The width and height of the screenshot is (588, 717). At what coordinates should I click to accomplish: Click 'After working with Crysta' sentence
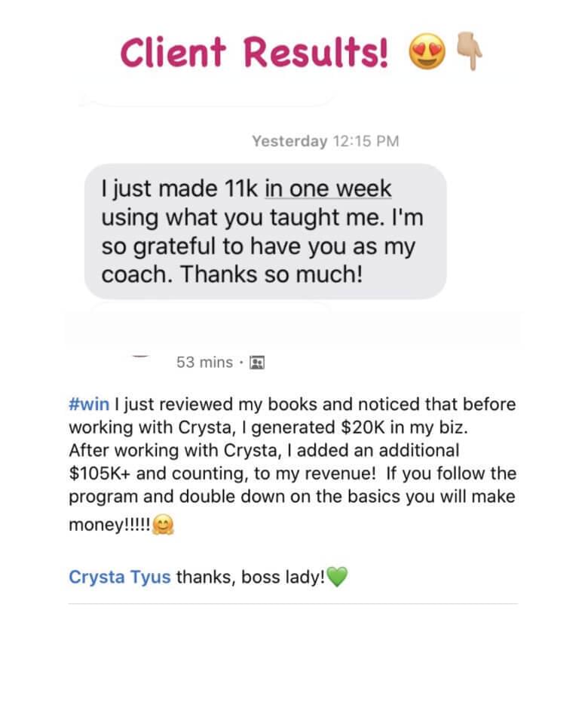(x=173, y=450)
